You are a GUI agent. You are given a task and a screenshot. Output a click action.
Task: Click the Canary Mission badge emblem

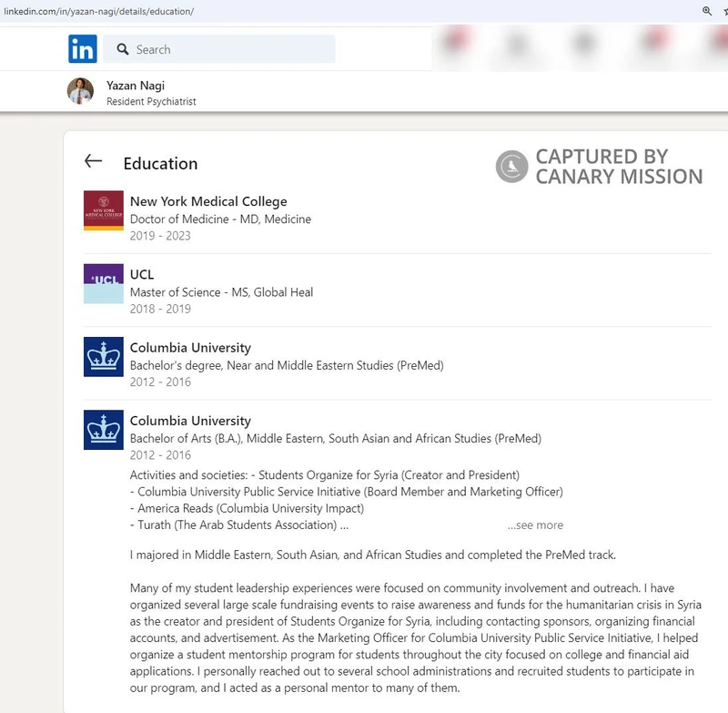click(511, 167)
